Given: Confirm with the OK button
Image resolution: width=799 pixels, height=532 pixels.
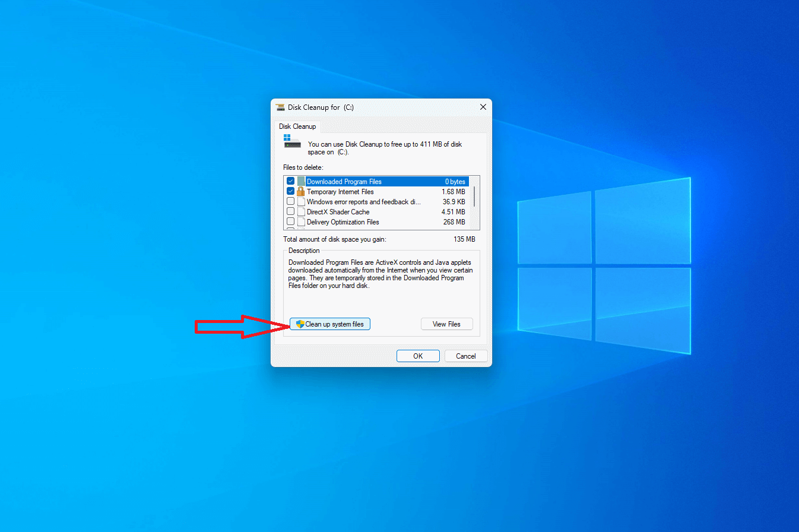Looking at the screenshot, I should (418, 356).
